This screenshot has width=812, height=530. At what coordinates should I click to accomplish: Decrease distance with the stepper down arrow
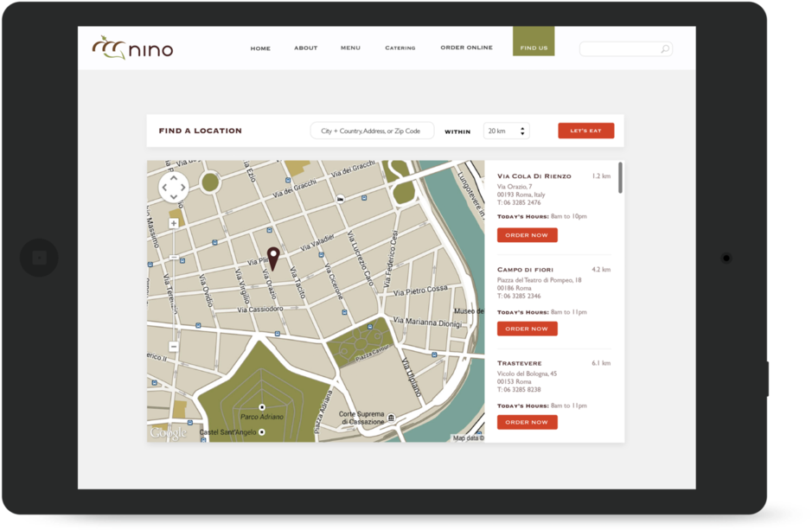pyautogui.click(x=522, y=134)
